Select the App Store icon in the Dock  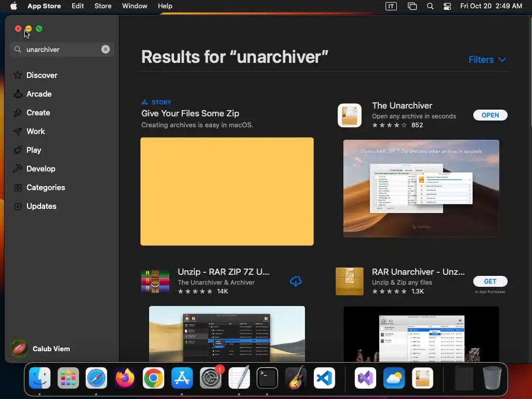(x=182, y=378)
